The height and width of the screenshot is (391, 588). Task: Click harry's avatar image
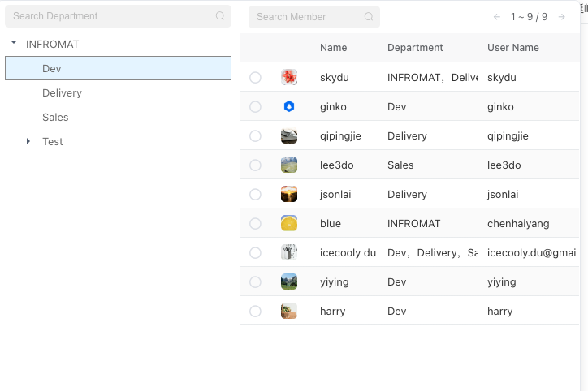tap(289, 311)
